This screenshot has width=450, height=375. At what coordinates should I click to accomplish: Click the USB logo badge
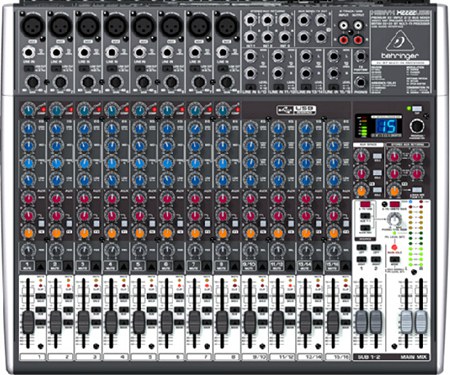296,110
